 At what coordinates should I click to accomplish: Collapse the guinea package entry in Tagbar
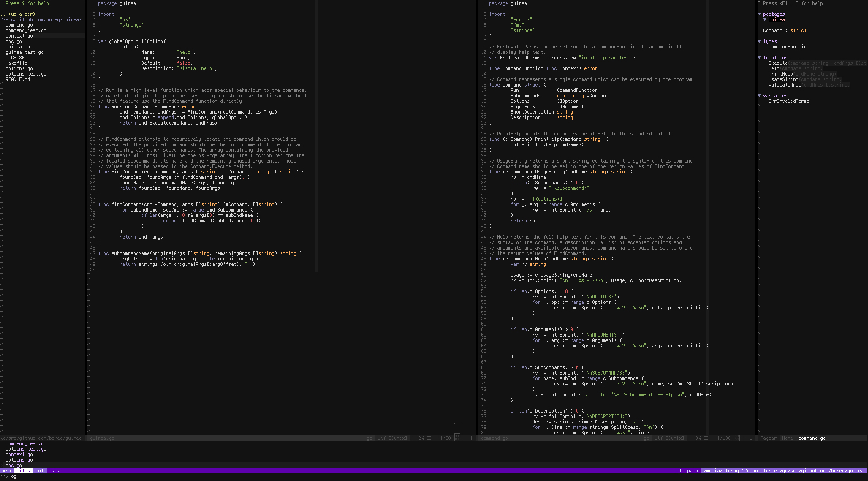765,20
